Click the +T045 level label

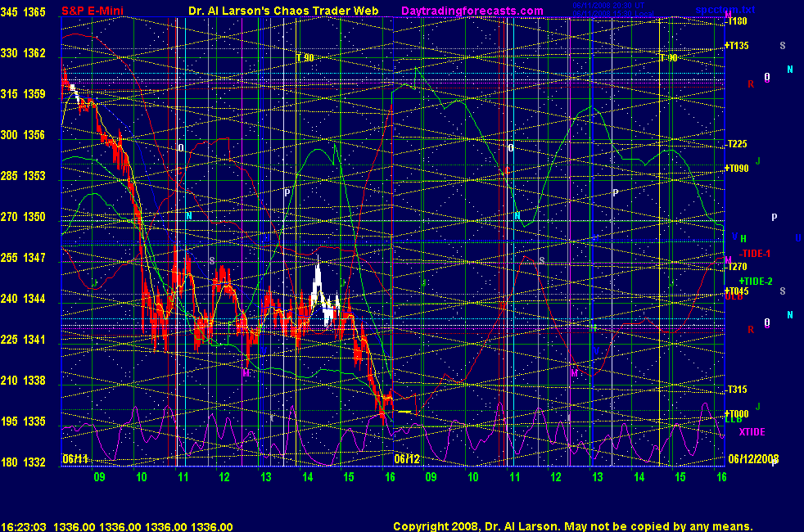[736, 291]
